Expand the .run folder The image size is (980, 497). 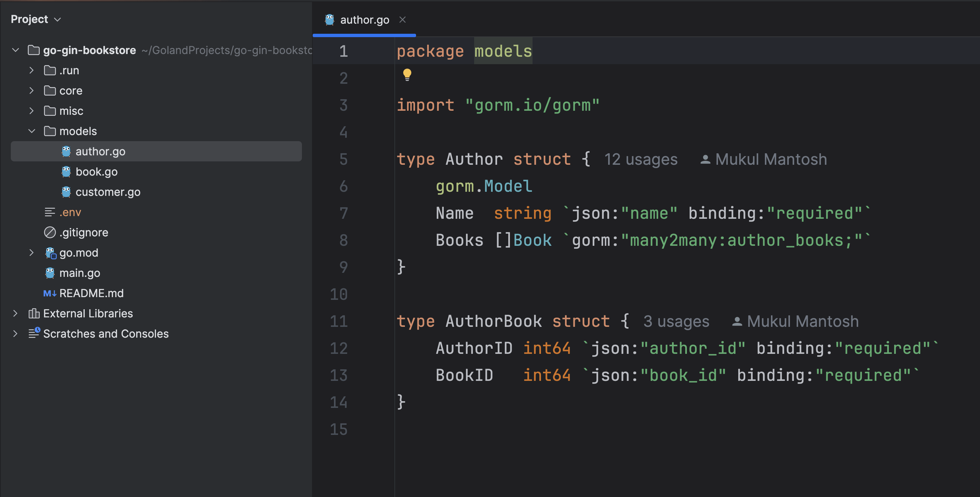(x=32, y=70)
